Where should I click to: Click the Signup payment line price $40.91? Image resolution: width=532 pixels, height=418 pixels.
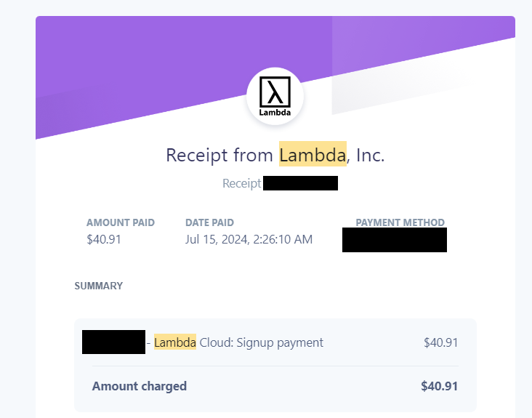[x=440, y=342]
